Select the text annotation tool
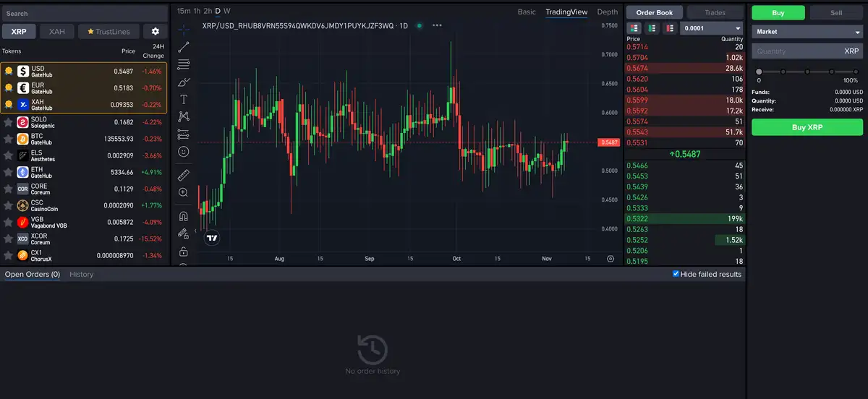The image size is (868, 399). click(184, 99)
